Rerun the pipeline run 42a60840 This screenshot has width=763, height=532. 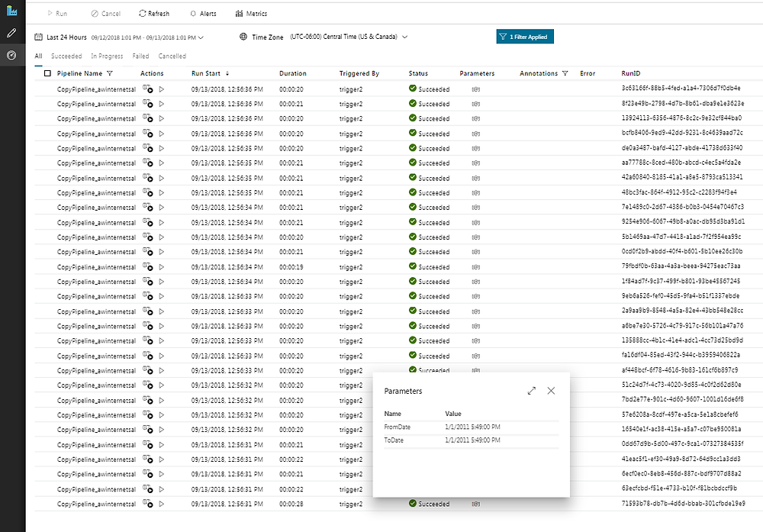[162, 178]
